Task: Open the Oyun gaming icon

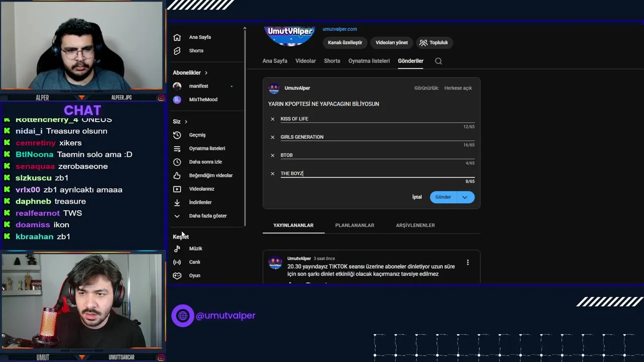Action: pos(177,276)
